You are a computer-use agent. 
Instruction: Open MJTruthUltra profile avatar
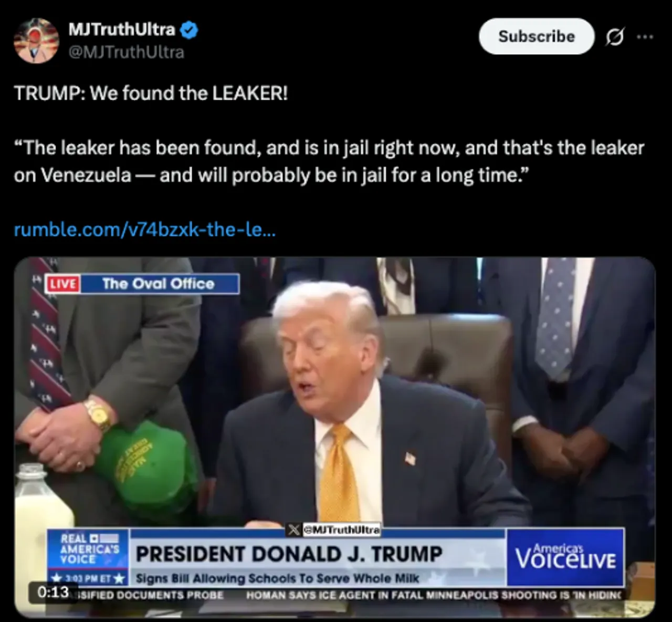click(x=36, y=41)
